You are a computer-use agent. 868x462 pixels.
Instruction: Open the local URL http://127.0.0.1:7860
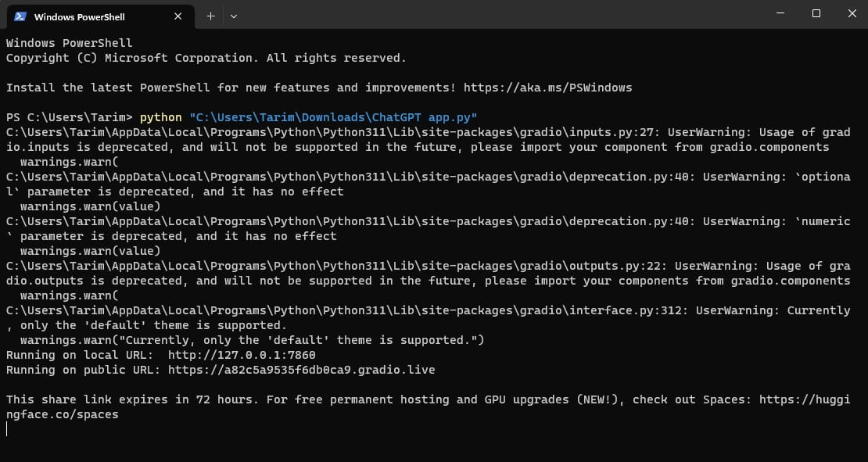tap(242, 355)
